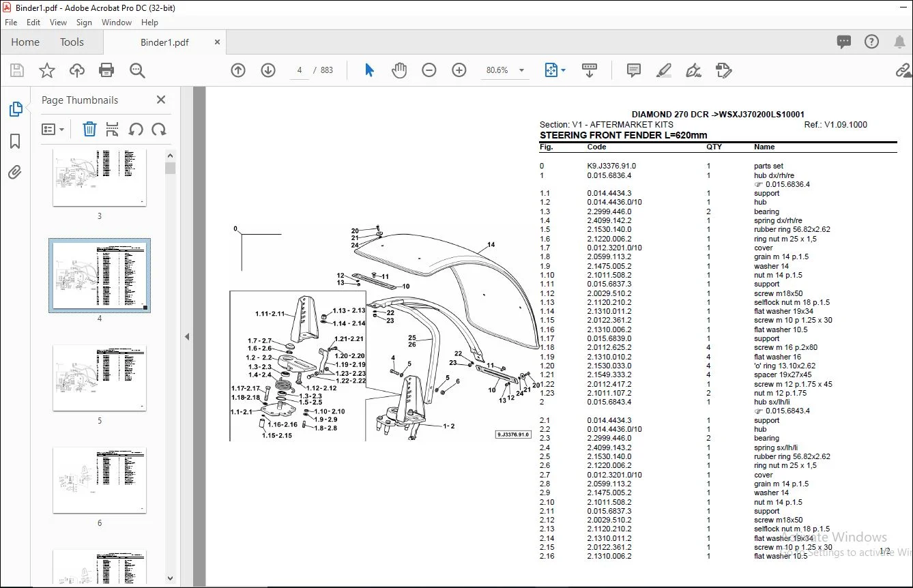Open the File menu
The image size is (913, 588).
tap(11, 23)
